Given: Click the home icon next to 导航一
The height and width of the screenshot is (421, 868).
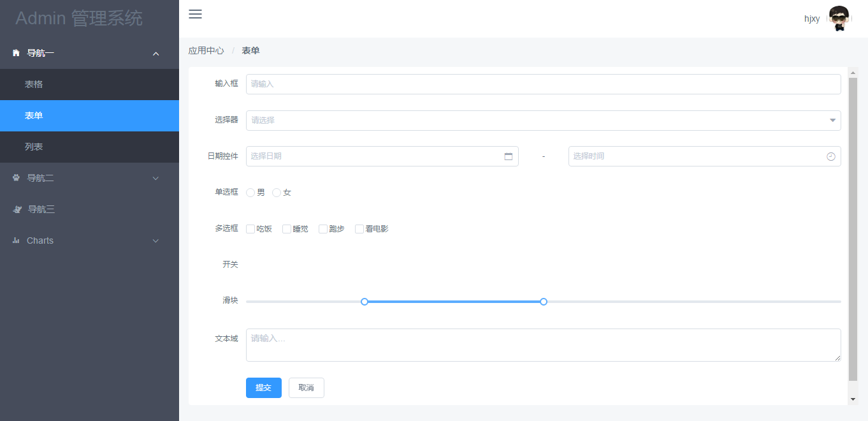Looking at the screenshot, I should pyautogui.click(x=16, y=53).
